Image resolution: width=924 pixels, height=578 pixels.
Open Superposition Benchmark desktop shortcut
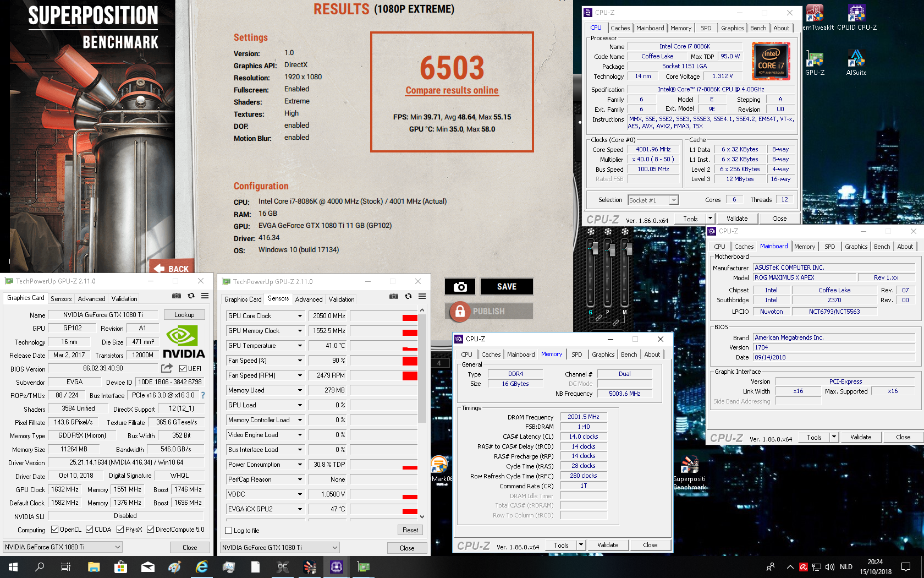690,472
